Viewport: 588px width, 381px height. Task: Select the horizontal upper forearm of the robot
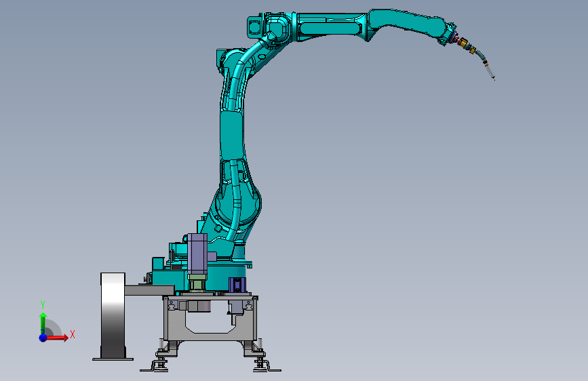332,26
